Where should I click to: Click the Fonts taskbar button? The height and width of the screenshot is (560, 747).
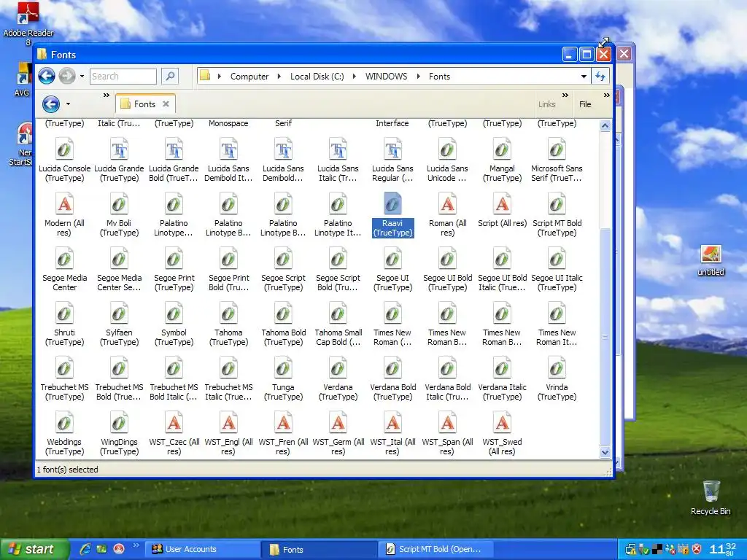[320, 549]
